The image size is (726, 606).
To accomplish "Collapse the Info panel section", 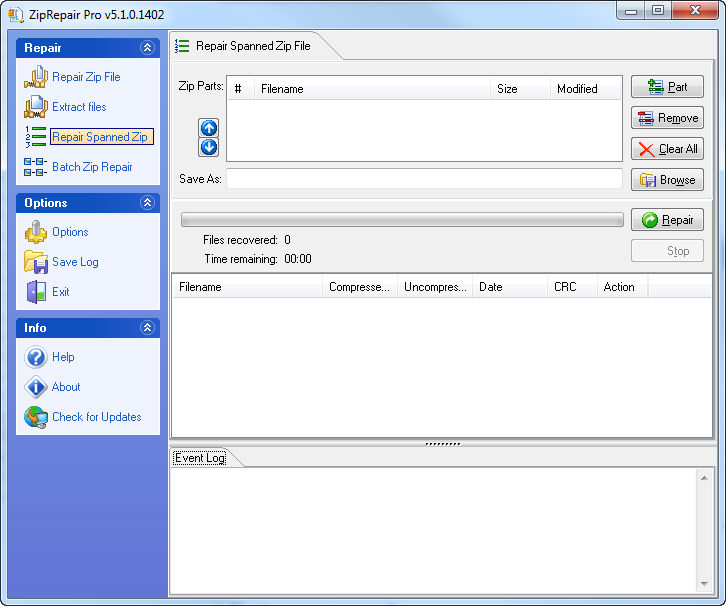I will click(147, 328).
